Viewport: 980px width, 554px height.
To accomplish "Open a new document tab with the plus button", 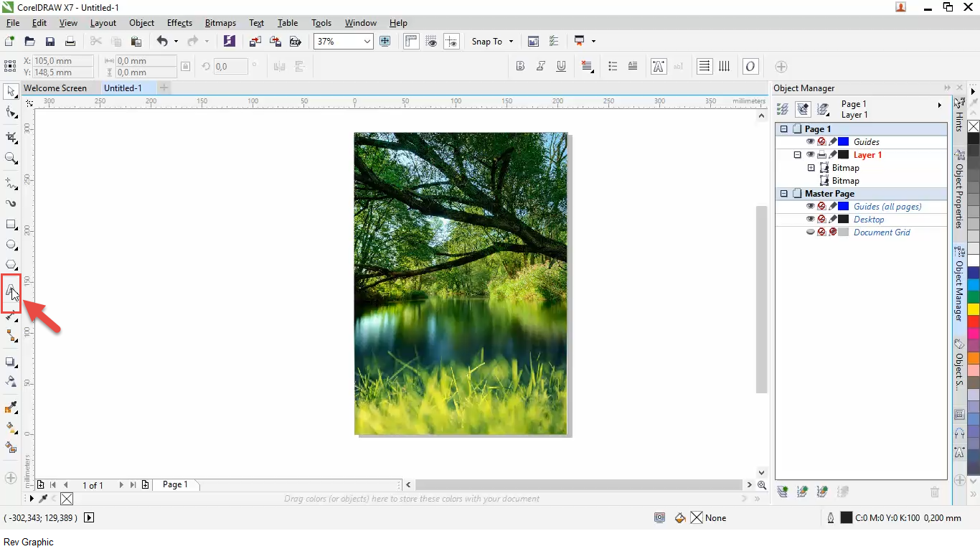I will click(x=164, y=88).
